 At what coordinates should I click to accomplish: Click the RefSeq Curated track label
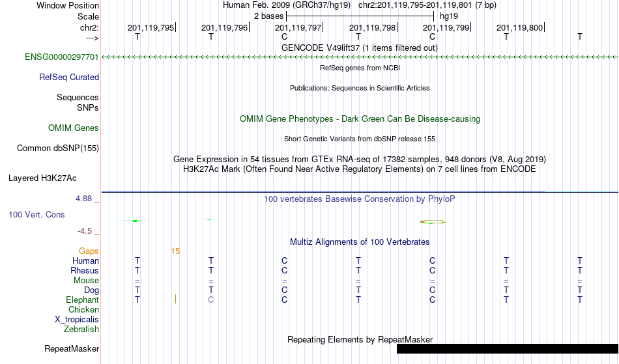[69, 77]
